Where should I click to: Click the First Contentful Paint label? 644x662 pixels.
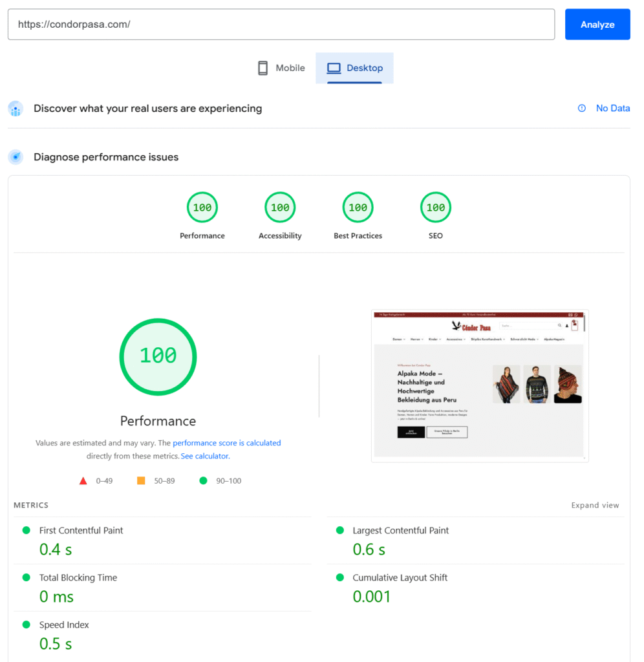[x=81, y=531]
